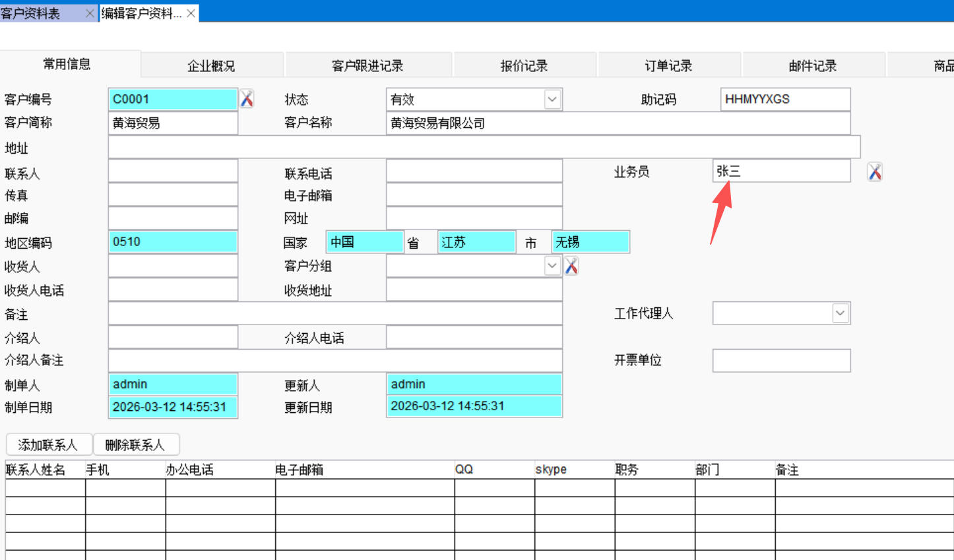Image resolution: width=954 pixels, height=560 pixels.
Task: View the 邮件记录 tab
Action: [813, 66]
